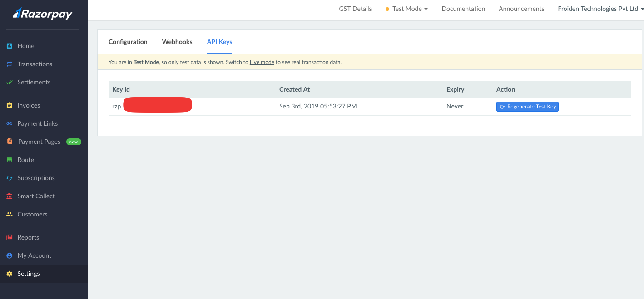Click the refresh icon inside Regenerate button
This screenshot has width=644, height=299.
pos(502,107)
